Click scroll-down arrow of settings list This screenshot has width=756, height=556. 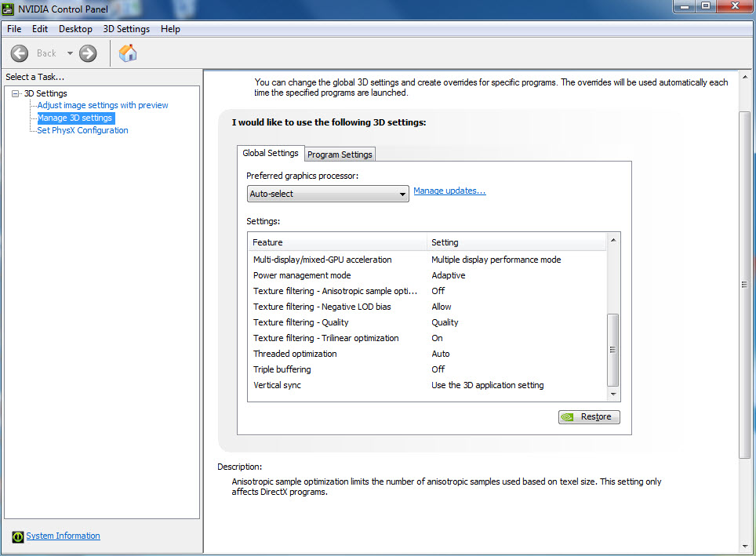[613, 394]
